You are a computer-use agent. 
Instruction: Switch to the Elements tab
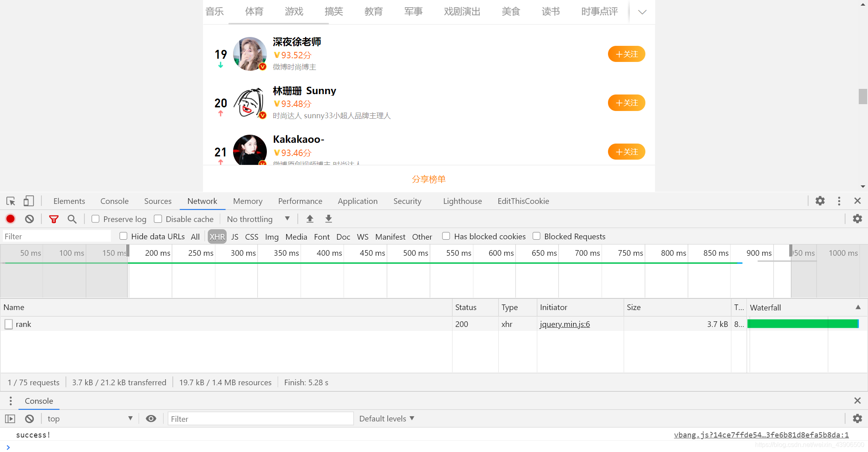pyautogui.click(x=69, y=201)
